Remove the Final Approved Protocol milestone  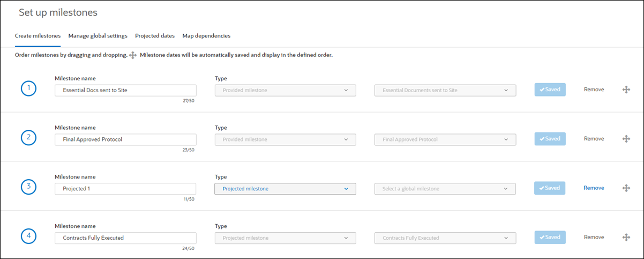594,139
